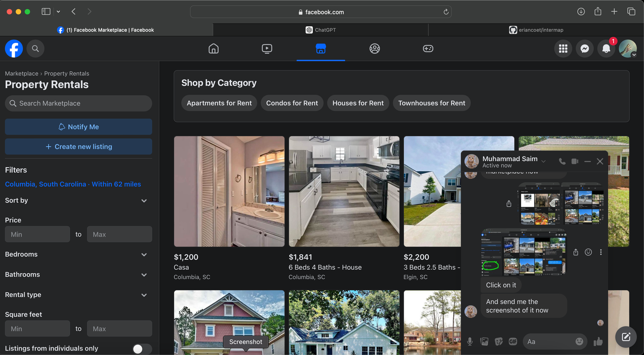Open a new Safari tab
The width and height of the screenshot is (644, 355).
coord(614,12)
